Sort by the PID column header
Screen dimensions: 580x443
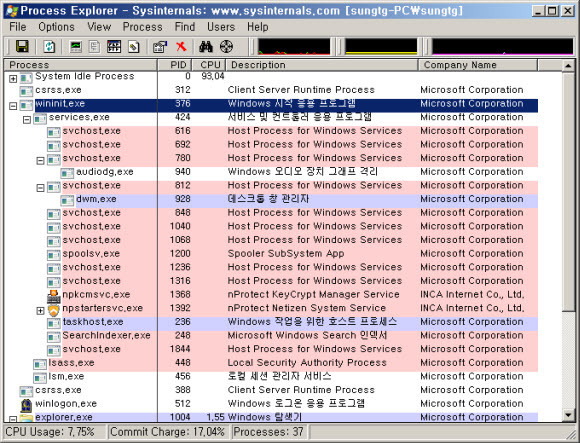(175, 65)
